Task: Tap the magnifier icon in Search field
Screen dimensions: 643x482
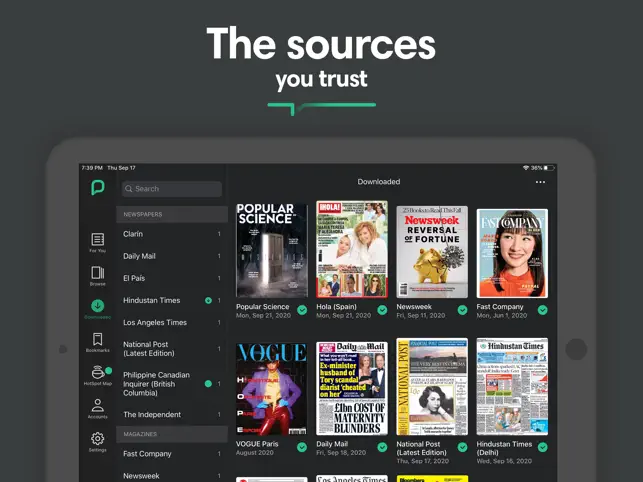Action: [129, 189]
